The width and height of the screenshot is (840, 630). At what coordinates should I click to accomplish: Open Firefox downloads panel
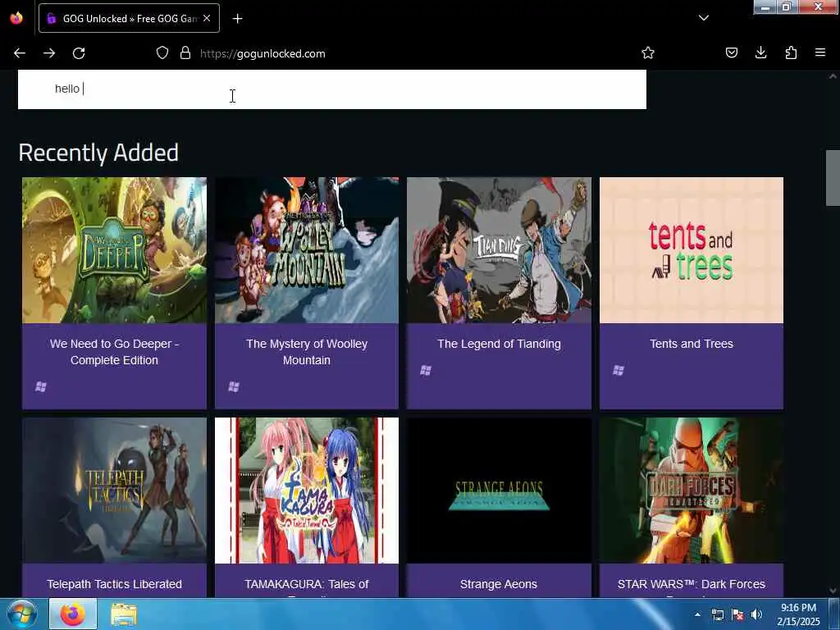tap(761, 53)
